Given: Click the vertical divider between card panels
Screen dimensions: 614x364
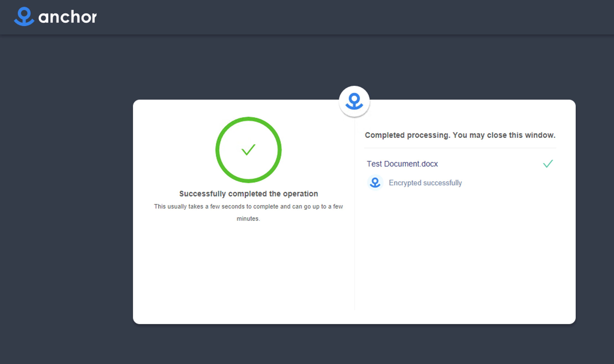Looking at the screenshot, I should click(354, 235).
